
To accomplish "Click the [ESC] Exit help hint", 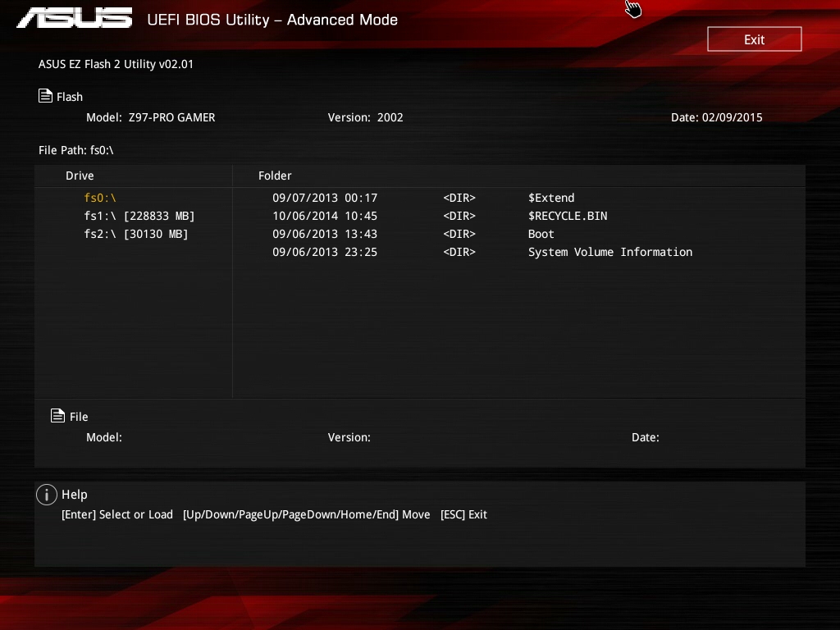I will coord(463,514).
